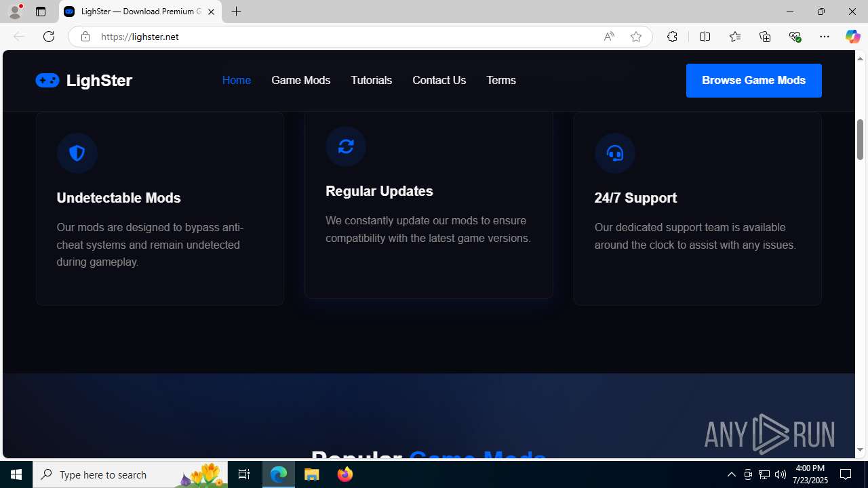Screen dimensions: 868x488
Task: Open Browser essentials icon
Action: pyautogui.click(x=795, y=37)
